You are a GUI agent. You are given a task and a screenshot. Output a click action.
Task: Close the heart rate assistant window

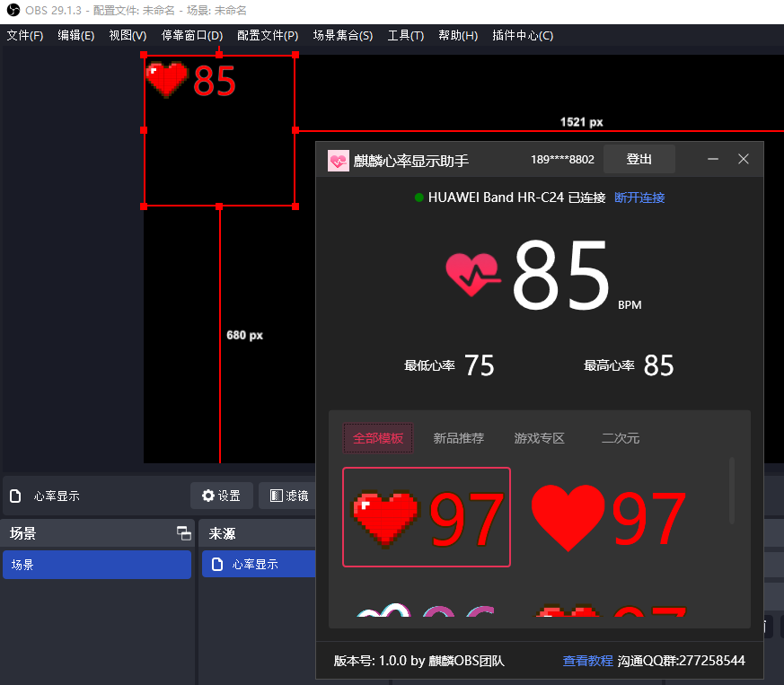click(x=744, y=159)
